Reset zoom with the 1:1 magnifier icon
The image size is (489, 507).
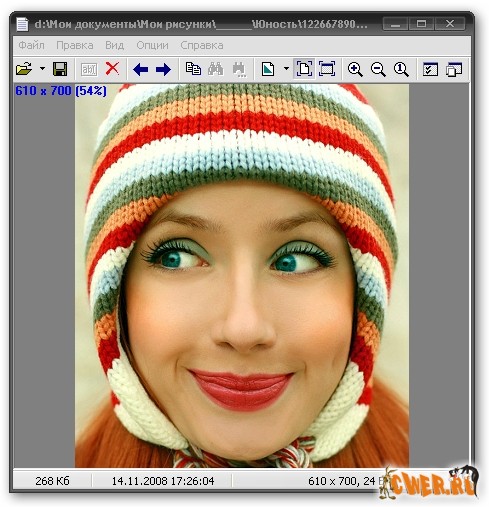[401, 69]
